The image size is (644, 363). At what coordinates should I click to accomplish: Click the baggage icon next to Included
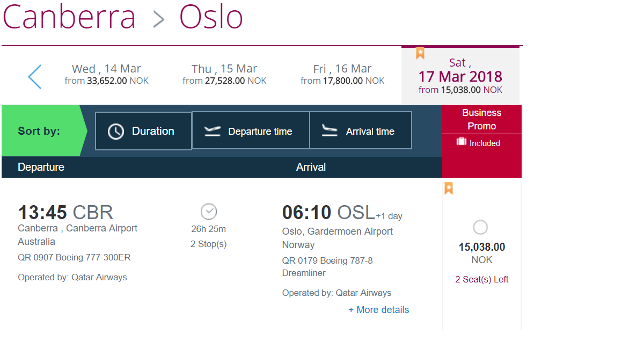pos(462,142)
